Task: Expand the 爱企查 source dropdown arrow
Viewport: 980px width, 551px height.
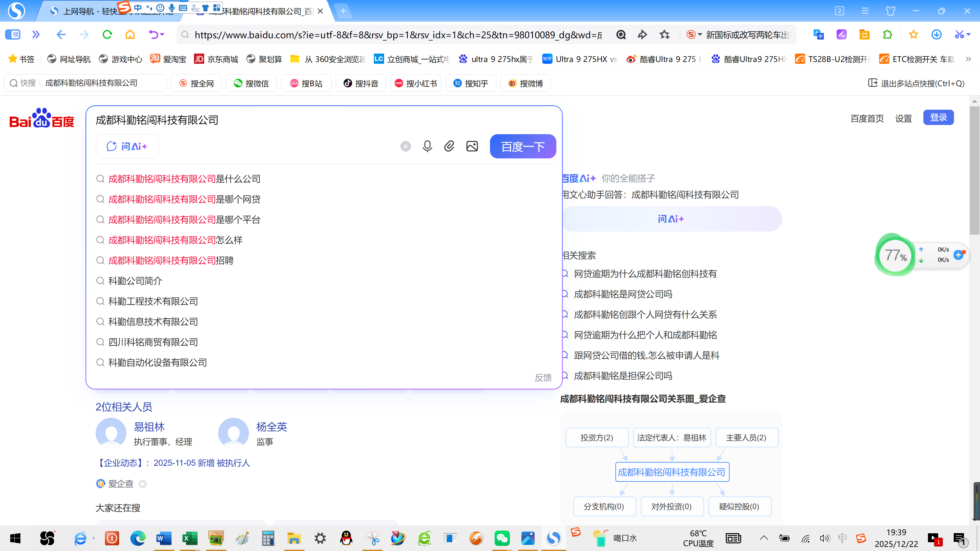Action: 143,484
